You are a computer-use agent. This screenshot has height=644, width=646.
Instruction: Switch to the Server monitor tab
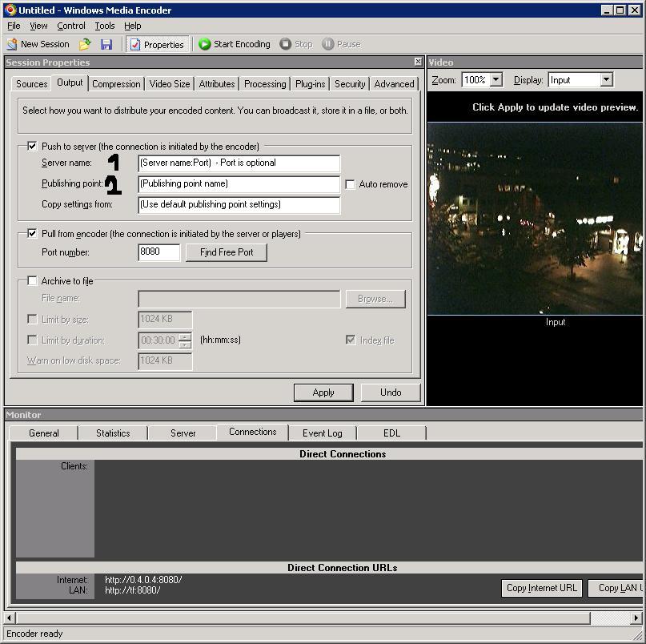coord(183,433)
